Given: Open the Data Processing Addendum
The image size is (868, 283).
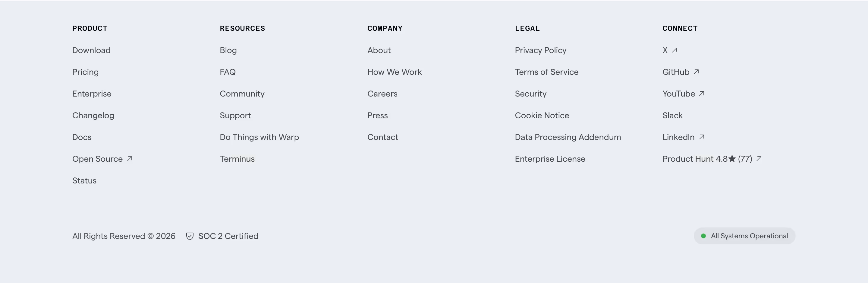Looking at the screenshot, I should [568, 137].
